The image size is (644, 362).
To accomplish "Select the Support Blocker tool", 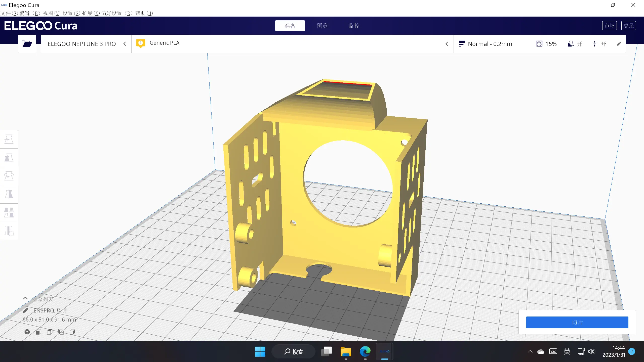I will [x=9, y=231].
